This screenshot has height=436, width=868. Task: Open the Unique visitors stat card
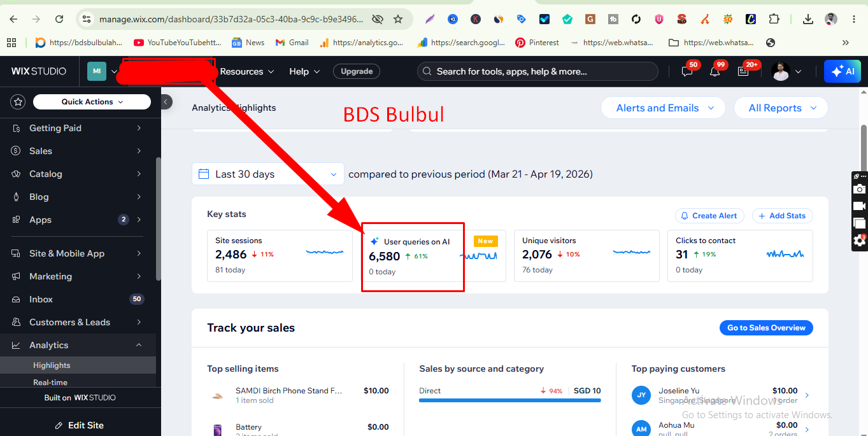pyautogui.click(x=587, y=256)
